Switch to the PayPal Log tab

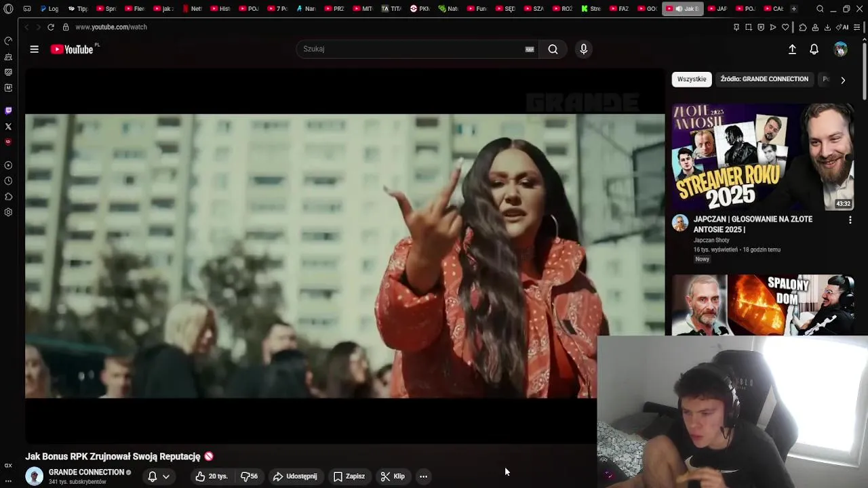[49, 9]
